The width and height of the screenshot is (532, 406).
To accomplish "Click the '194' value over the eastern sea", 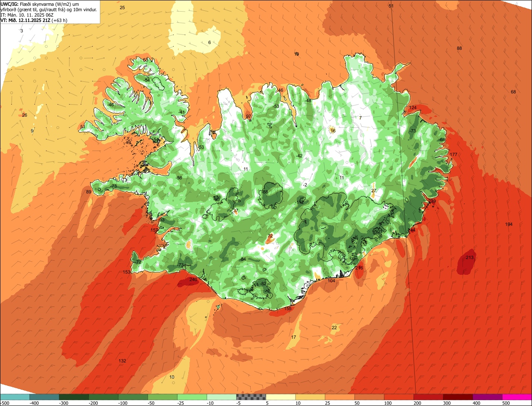I will (509, 224).
